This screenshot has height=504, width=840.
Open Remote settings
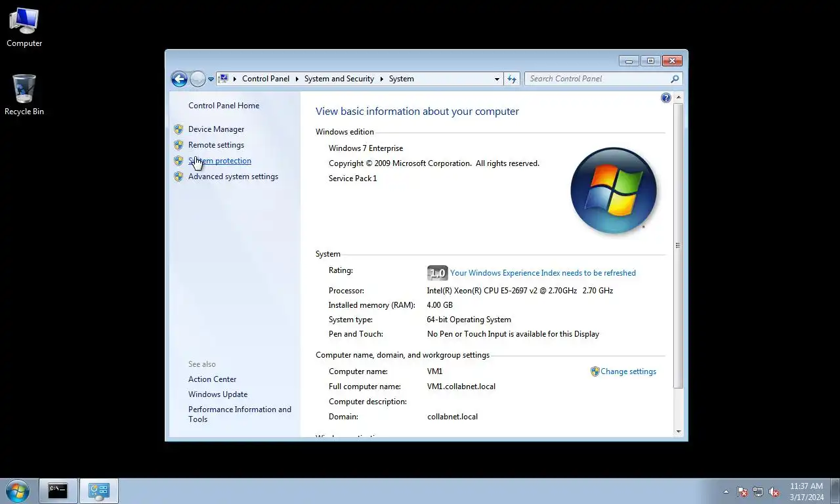point(216,145)
